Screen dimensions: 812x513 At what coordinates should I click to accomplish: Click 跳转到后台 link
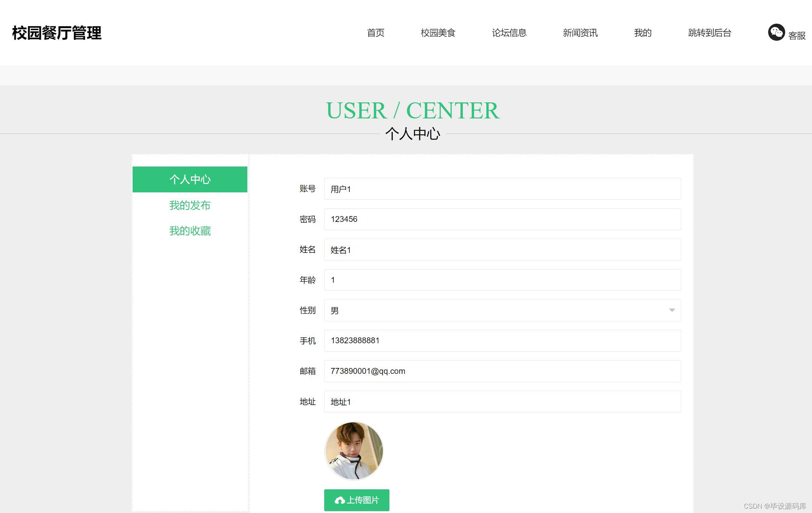click(x=709, y=33)
